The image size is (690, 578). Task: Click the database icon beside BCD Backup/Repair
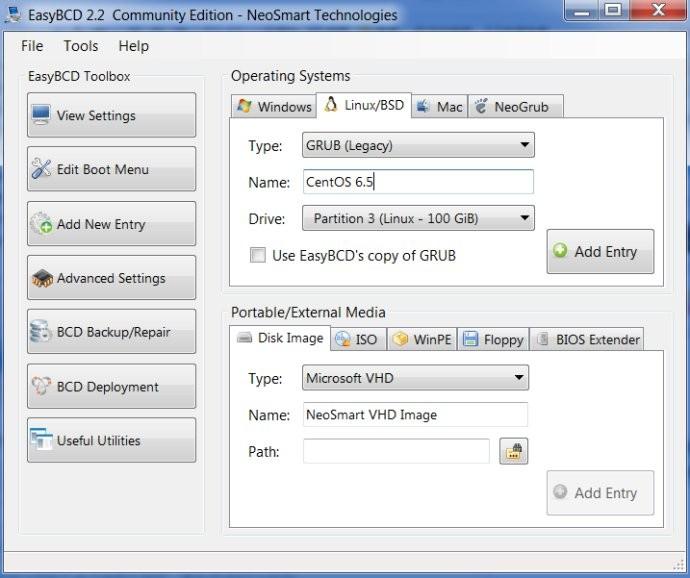(41, 331)
